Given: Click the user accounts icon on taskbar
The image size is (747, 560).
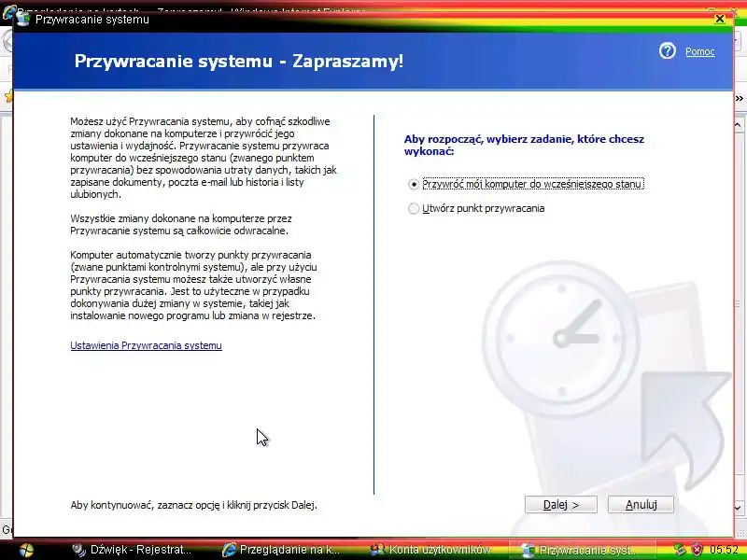Looking at the screenshot, I should click(x=377, y=550).
